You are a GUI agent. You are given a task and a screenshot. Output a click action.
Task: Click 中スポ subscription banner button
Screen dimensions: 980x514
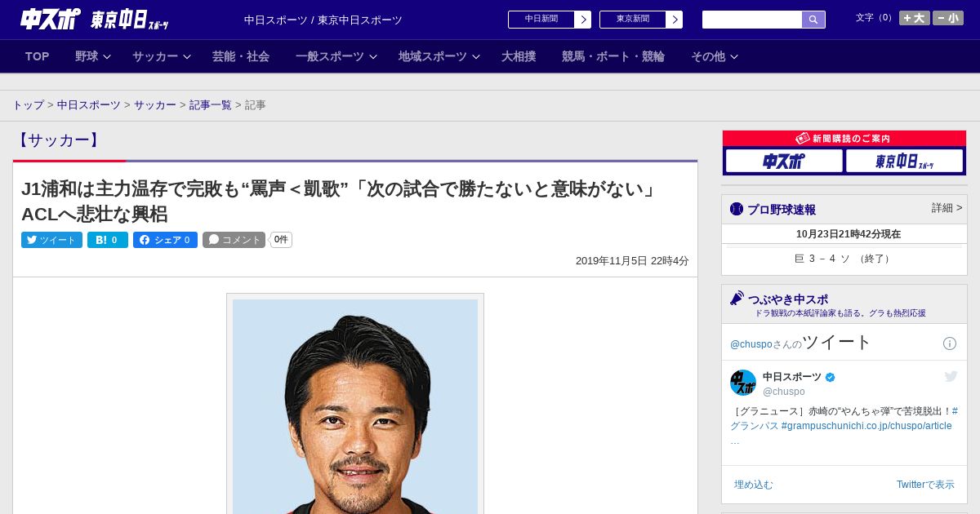(784, 161)
